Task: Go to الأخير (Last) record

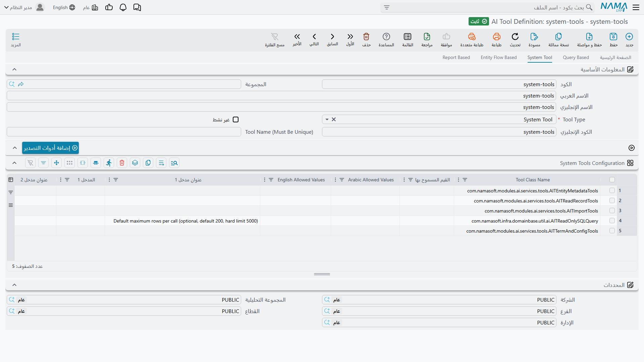Action: (297, 37)
